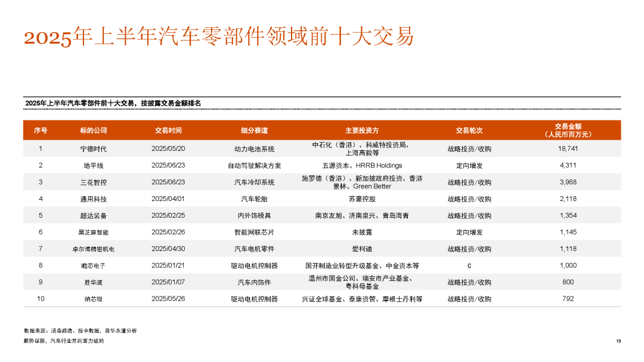Select the amount 18,741

568,148
